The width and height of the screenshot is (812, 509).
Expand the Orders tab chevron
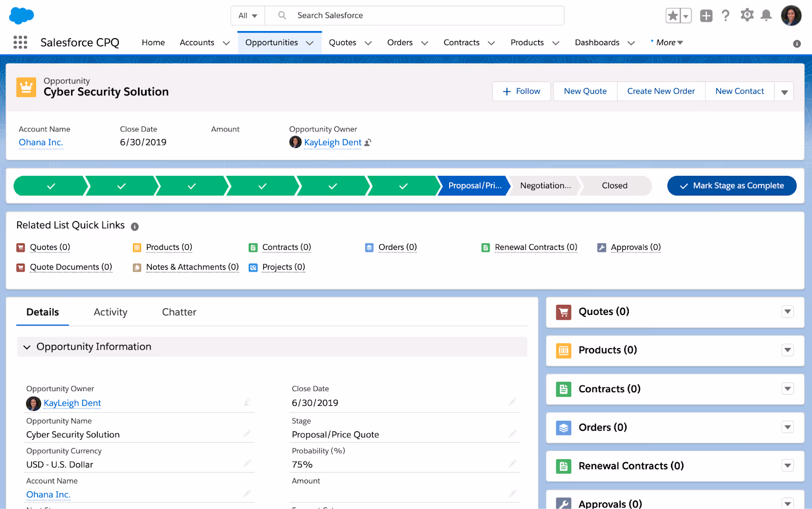[424, 43]
